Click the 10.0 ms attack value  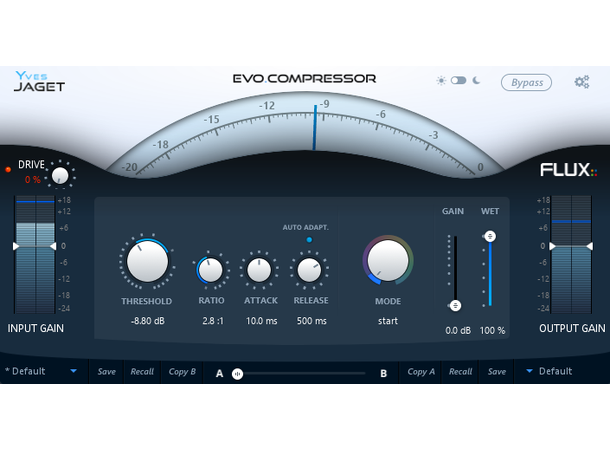click(261, 321)
